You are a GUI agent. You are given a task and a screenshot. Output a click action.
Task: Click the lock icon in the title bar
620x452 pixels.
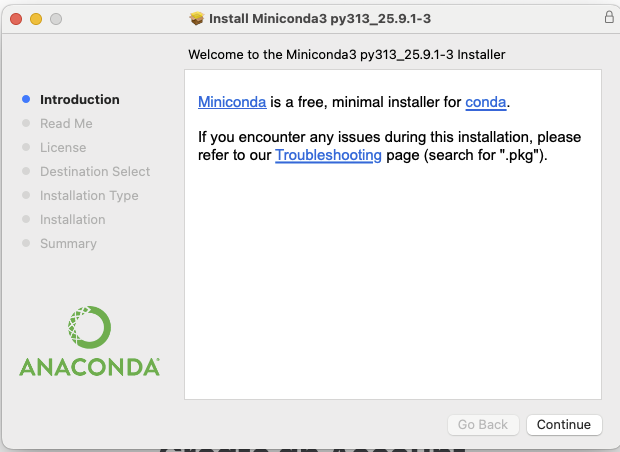pos(609,18)
